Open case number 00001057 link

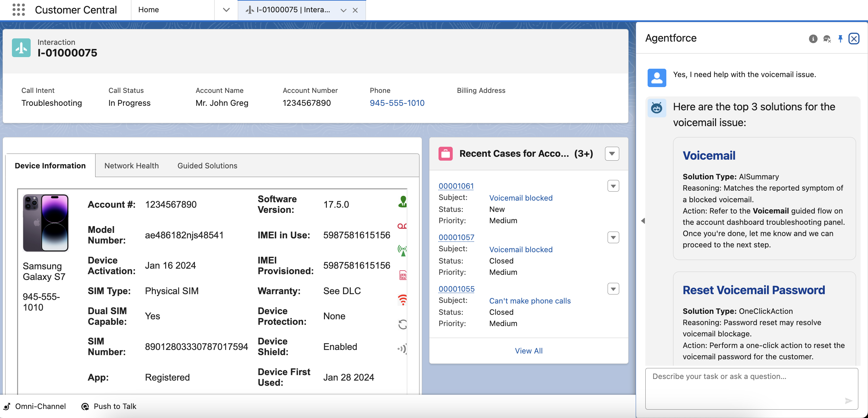click(x=456, y=237)
